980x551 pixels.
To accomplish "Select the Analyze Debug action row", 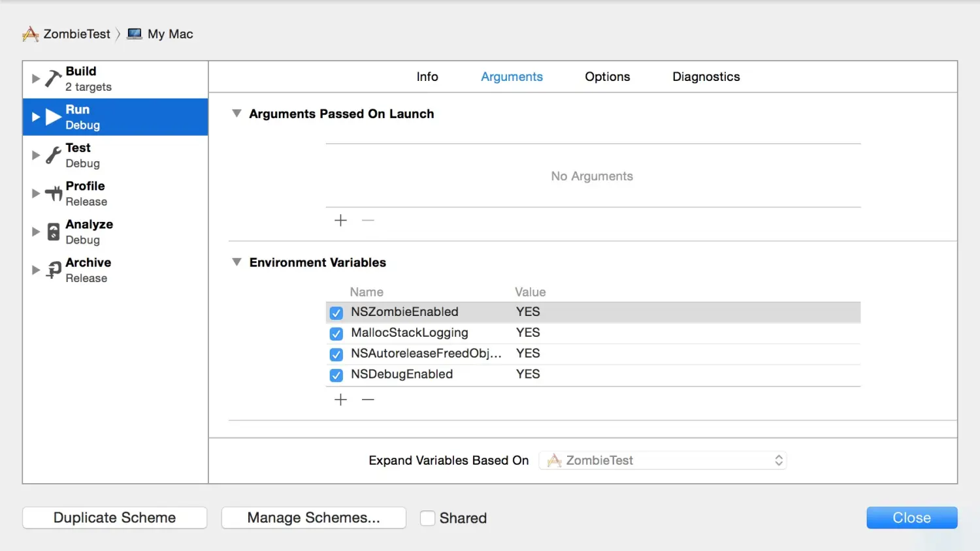I will click(x=116, y=232).
